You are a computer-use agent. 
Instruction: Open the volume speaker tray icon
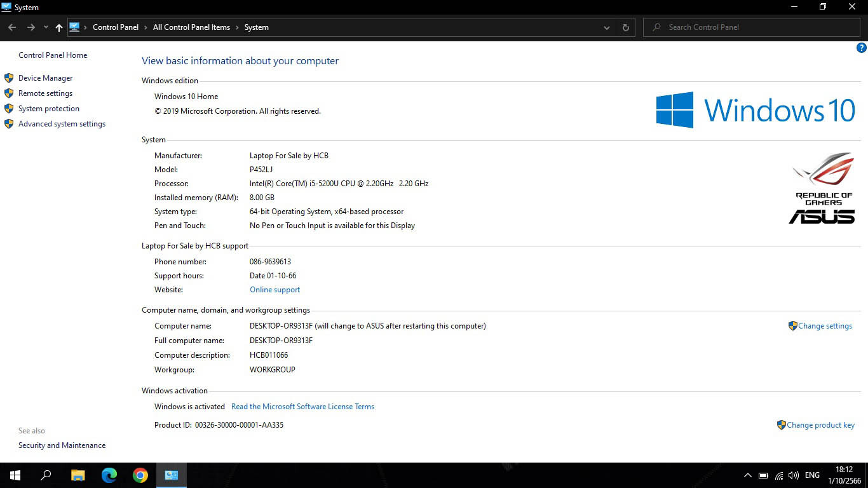pyautogui.click(x=793, y=475)
